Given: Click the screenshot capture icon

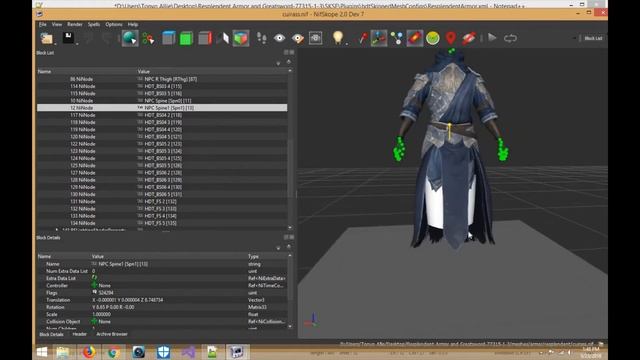Looking at the screenshot, I should pyautogui.click(x=316, y=38).
